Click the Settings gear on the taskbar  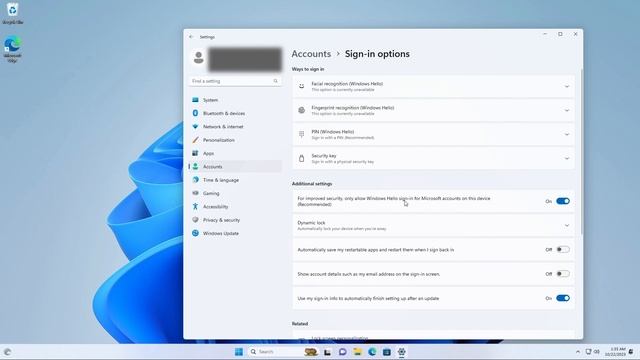(402, 352)
